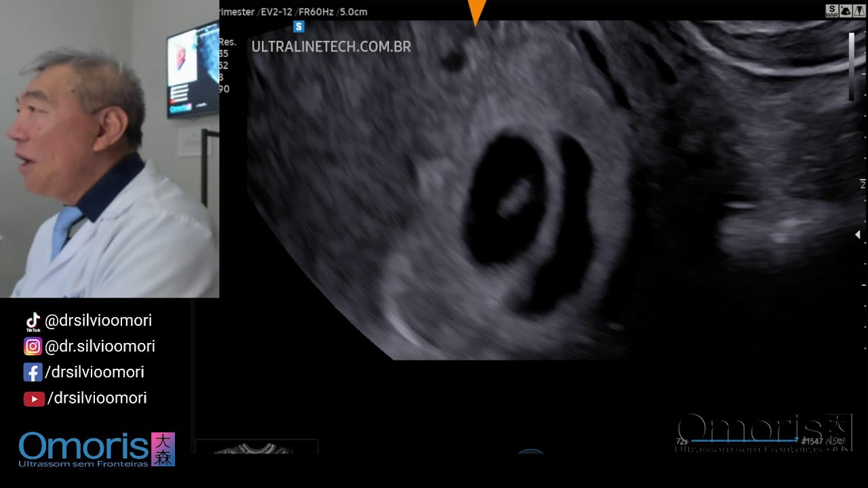868x488 pixels.
Task: Click the grayscale map bar
Action: (852, 66)
